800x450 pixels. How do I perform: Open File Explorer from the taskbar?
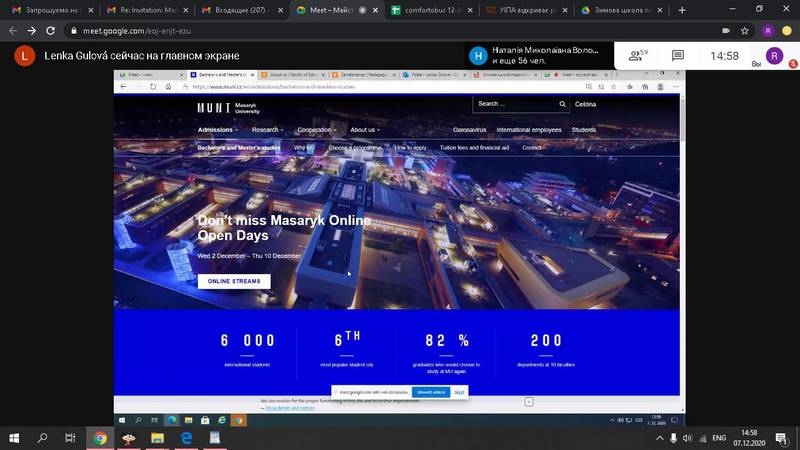pyautogui.click(x=157, y=438)
